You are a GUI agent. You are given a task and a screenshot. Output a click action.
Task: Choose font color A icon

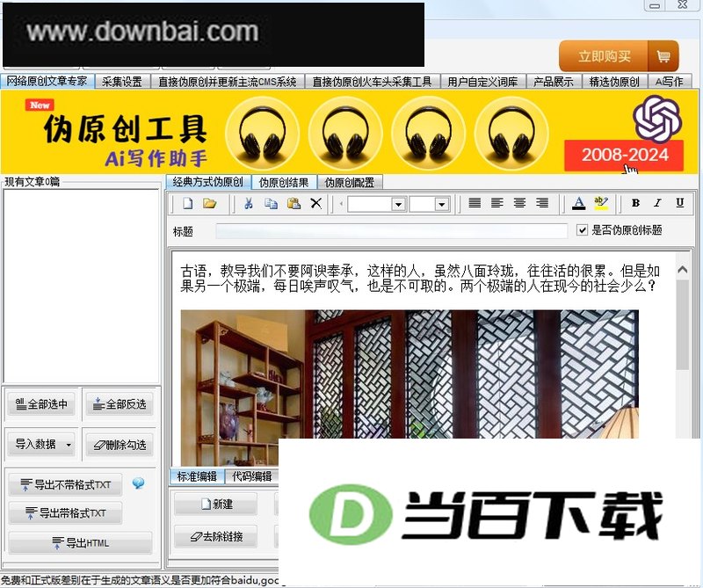point(579,204)
